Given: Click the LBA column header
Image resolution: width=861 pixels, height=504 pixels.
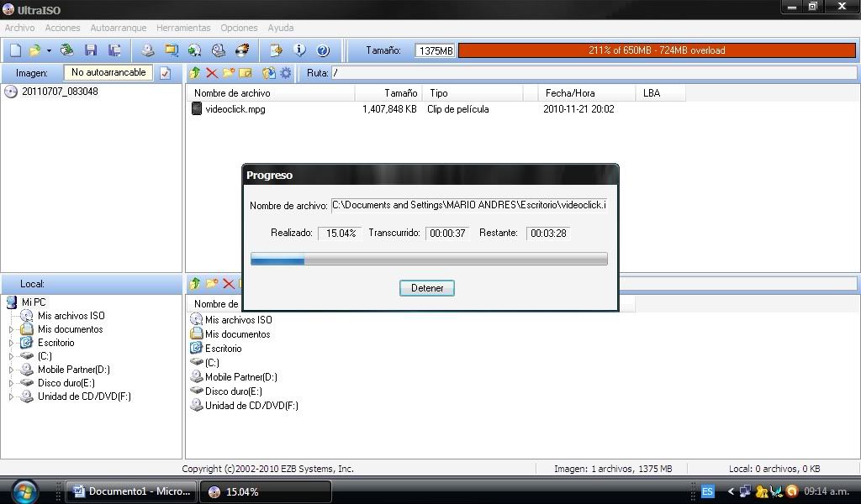Looking at the screenshot, I should (x=661, y=93).
